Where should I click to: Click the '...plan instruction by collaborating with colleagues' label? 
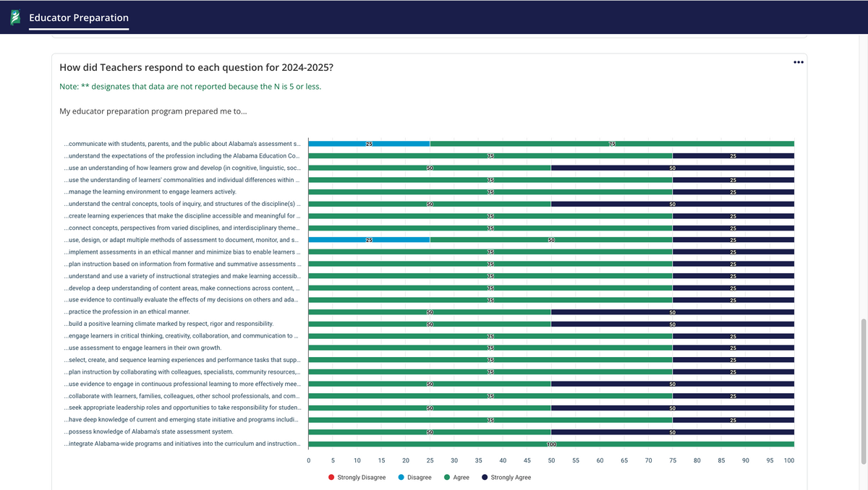point(182,371)
